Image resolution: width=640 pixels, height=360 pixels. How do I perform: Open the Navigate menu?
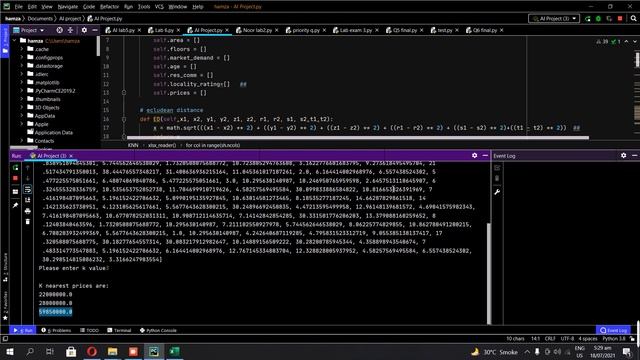(x=68, y=7)
